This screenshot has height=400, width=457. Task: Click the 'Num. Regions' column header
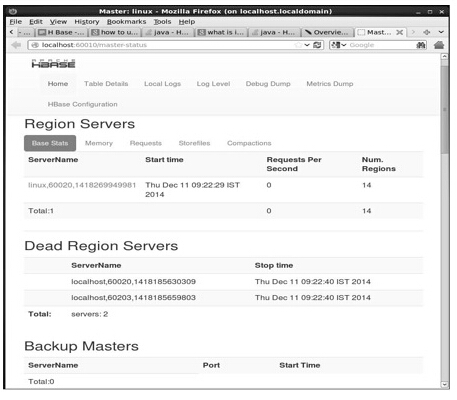point(379,164)
